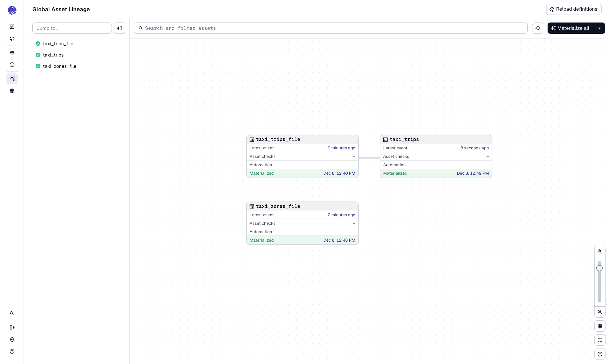Screen dimensions: 610x364
Task: Open the overview panel icon at sidebar top
Action: 12,26
